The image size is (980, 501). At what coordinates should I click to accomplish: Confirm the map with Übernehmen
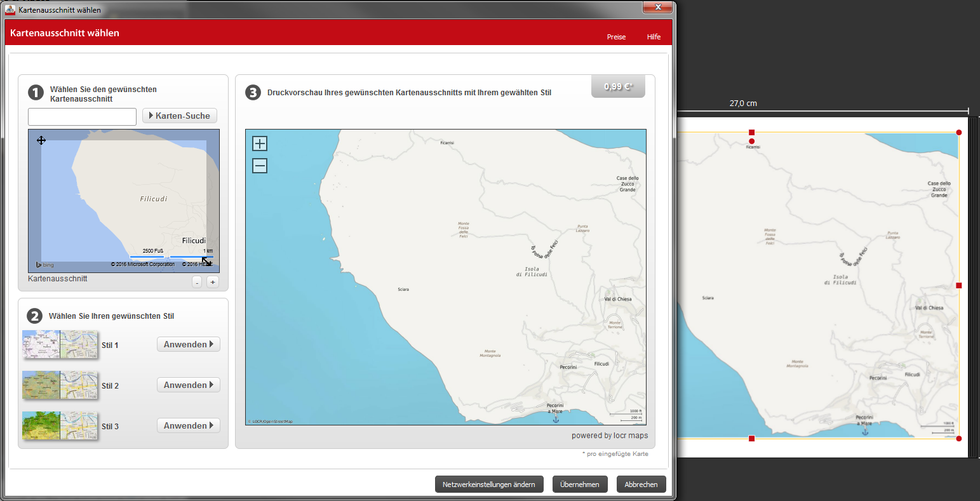click(x=579, y=484)
